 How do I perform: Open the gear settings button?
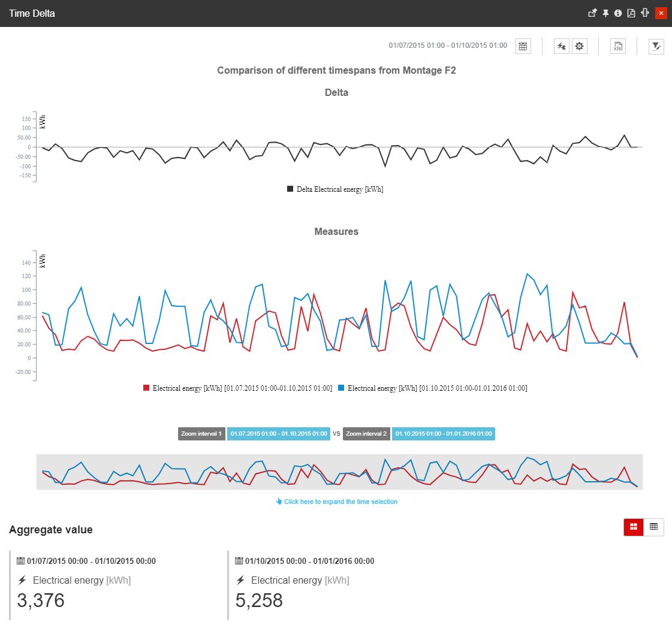(579, 46)
